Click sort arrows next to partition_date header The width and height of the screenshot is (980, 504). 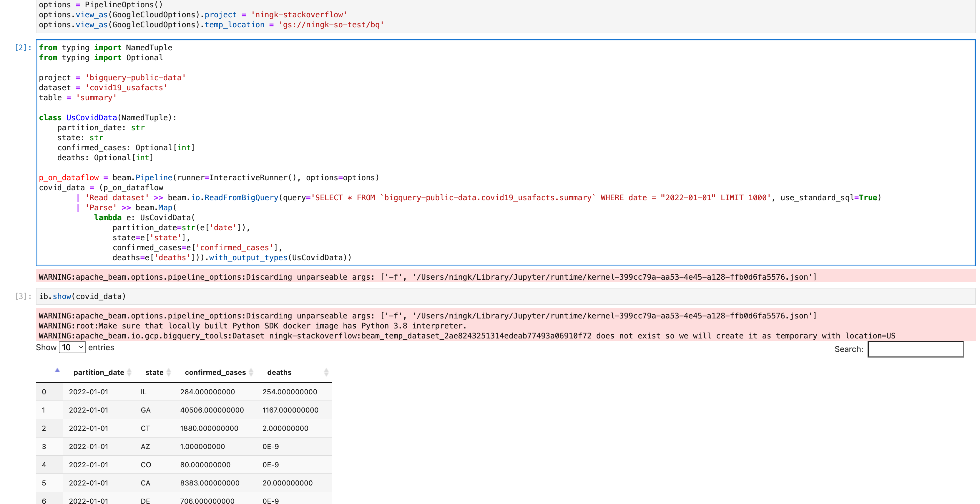click(129, 373)
